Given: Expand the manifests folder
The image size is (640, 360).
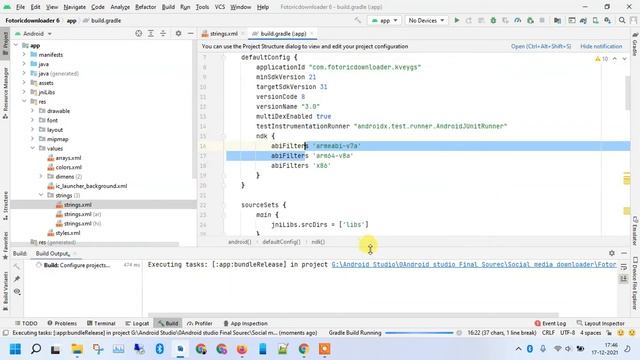Looking at the screenshot, I should 24,55.
